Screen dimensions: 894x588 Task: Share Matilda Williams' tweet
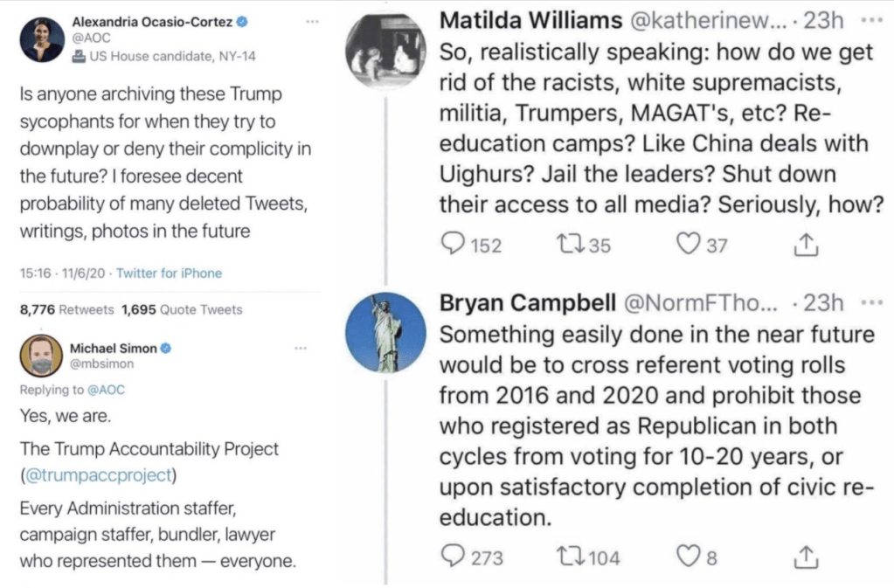[804, 246]
